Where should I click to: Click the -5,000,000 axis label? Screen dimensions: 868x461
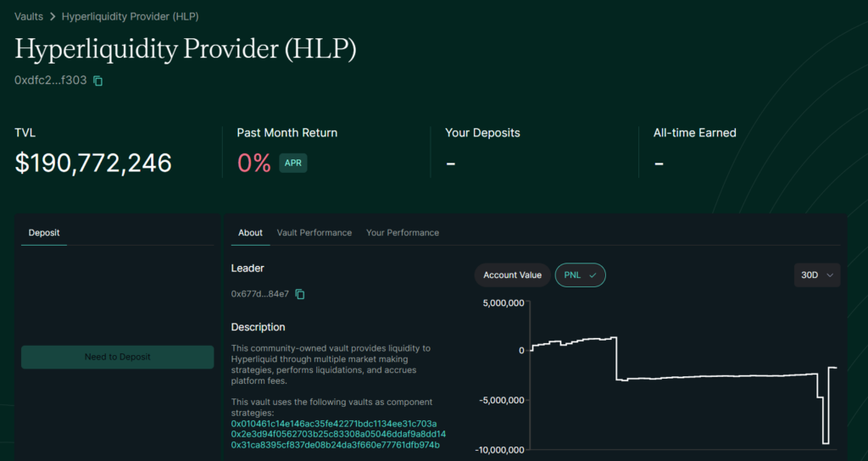[x=502, y=400]
